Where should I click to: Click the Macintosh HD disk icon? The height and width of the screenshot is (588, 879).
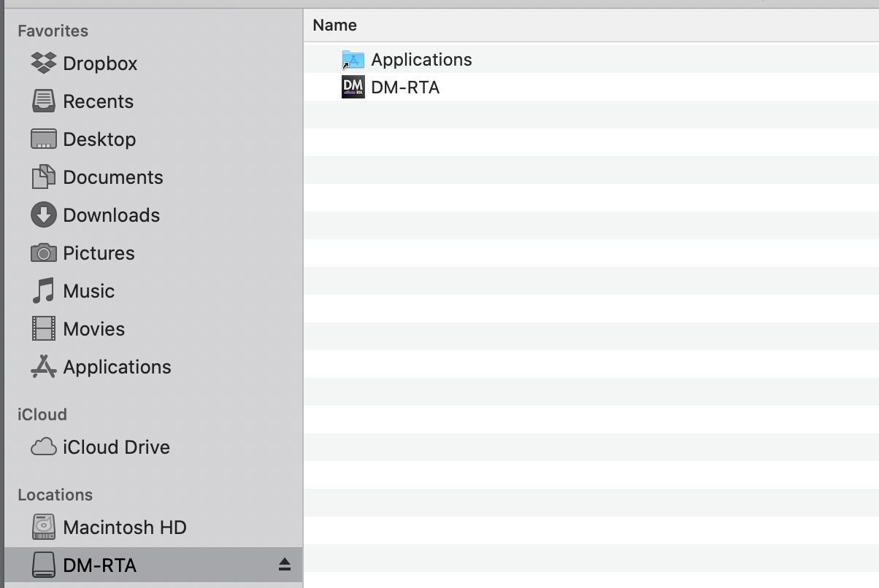pyautogui.click(x=44, y=527)
